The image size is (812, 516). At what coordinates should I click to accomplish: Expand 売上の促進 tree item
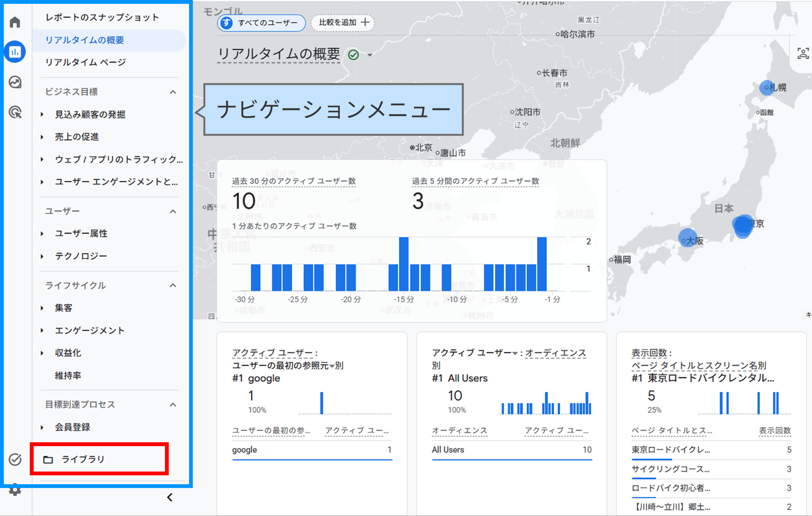coord(42,137)
